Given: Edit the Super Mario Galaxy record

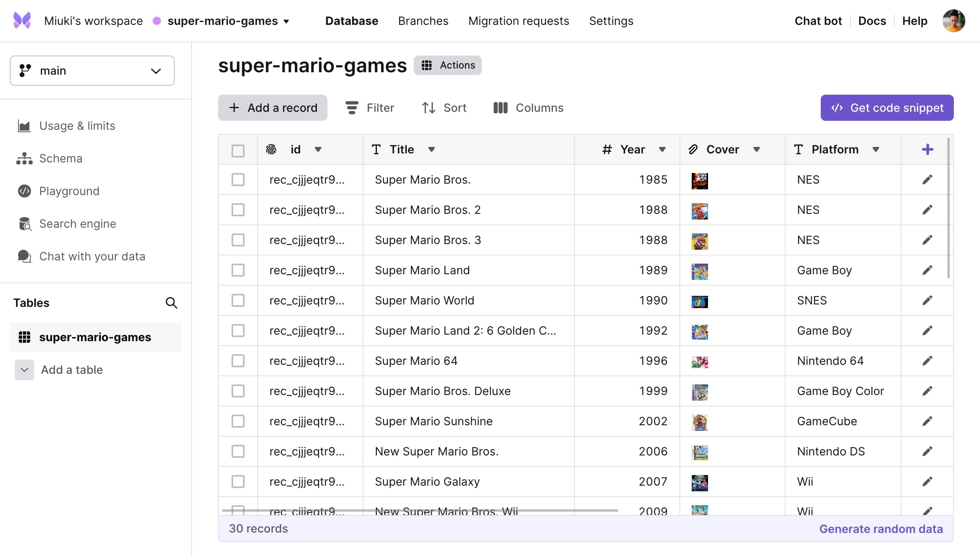Looking at the screenshot, I should 927,482.
